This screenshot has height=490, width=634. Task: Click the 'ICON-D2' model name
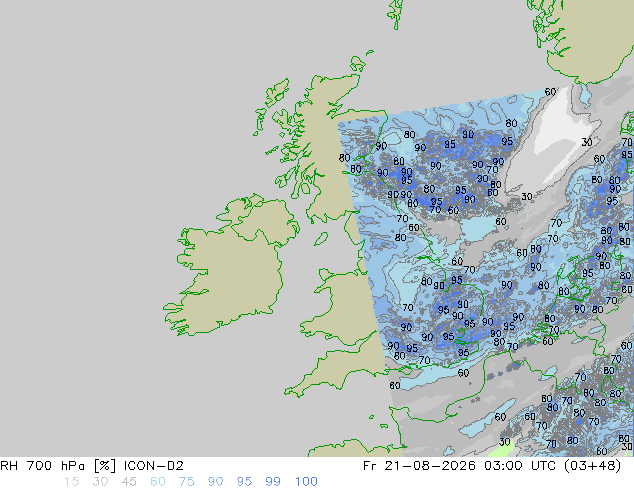[x=154, y=466]
